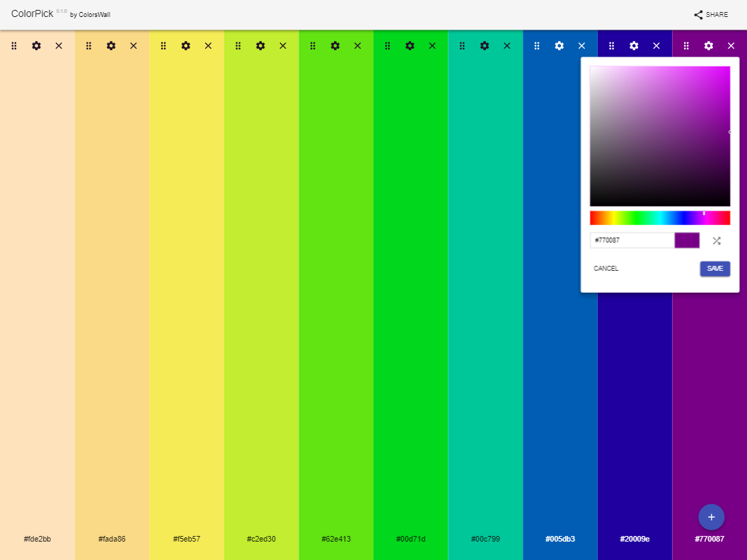
Task: Click the drag handle on the #fada86 column
Action: click(88, 45)
